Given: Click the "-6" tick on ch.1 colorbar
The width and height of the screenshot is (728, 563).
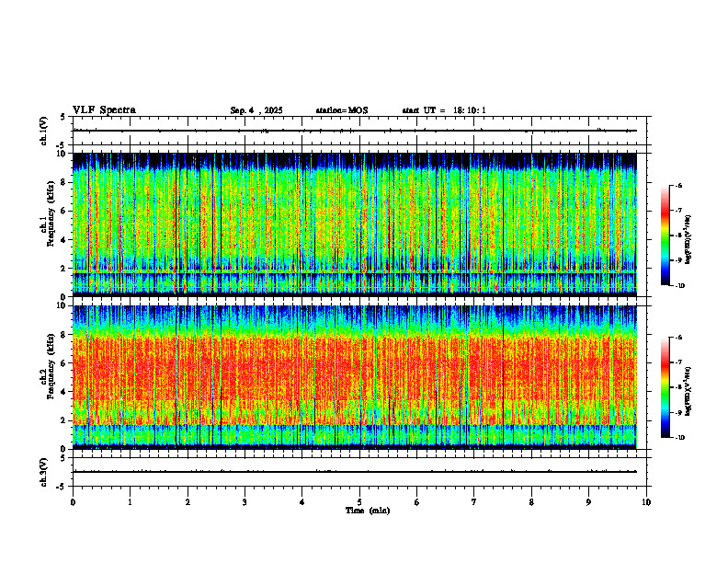Looking at the screenshot, I should 678,185.
